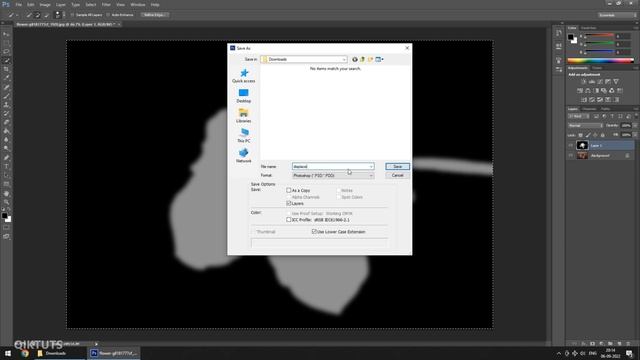The width and height of the screenshot is (640, 360).
Task: Select the Clone Stamp tool
Action: click(x=6, y=105)
